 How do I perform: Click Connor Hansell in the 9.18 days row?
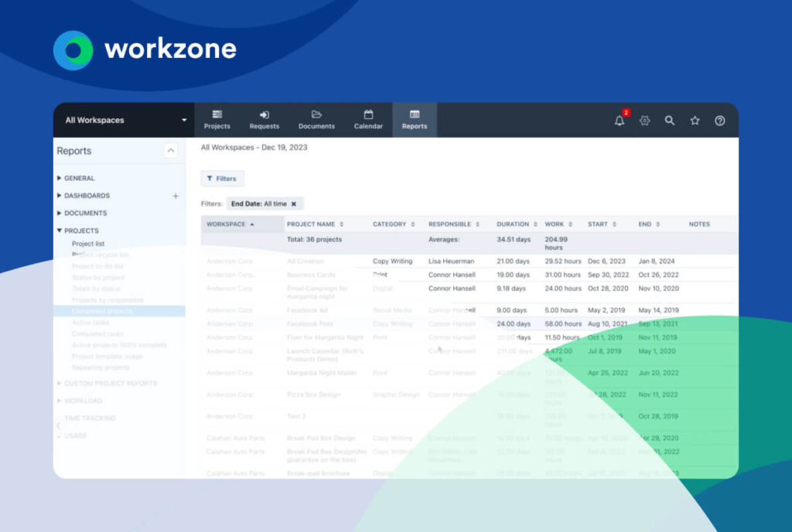click(452, 288)
